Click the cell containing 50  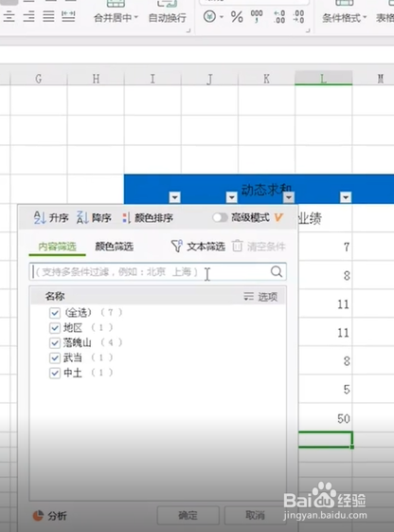click(325, 418)
